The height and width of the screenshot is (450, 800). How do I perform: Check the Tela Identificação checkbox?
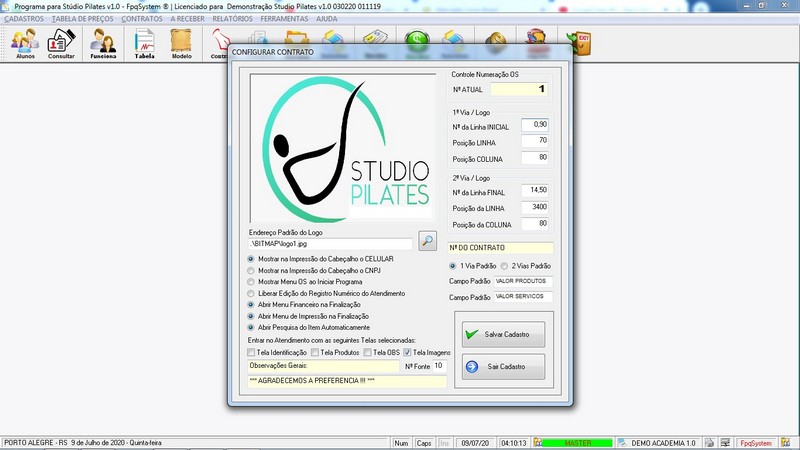[x=251, y=353]
